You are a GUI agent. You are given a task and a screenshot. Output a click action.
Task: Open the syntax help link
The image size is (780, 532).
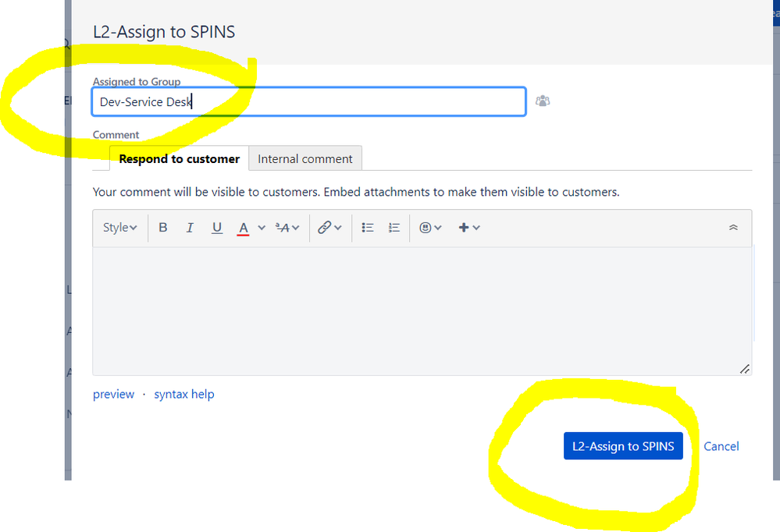184,394
